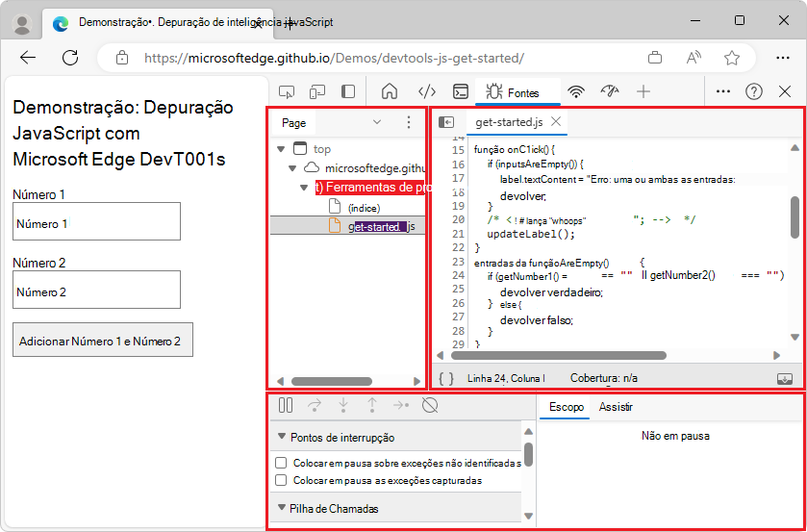Click the Pause script execution button
This screenshot has width=807, height=532.
tap(286, 406)
